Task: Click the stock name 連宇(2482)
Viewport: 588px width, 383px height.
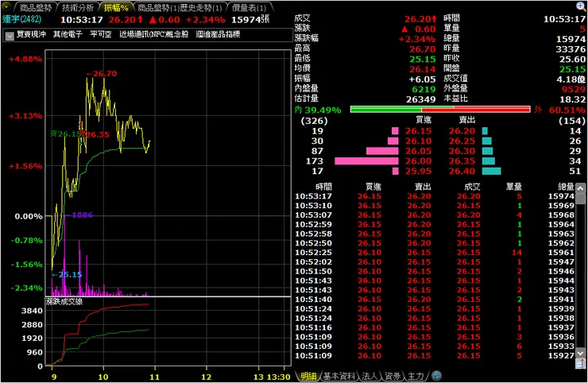Action: pos(21,19)
